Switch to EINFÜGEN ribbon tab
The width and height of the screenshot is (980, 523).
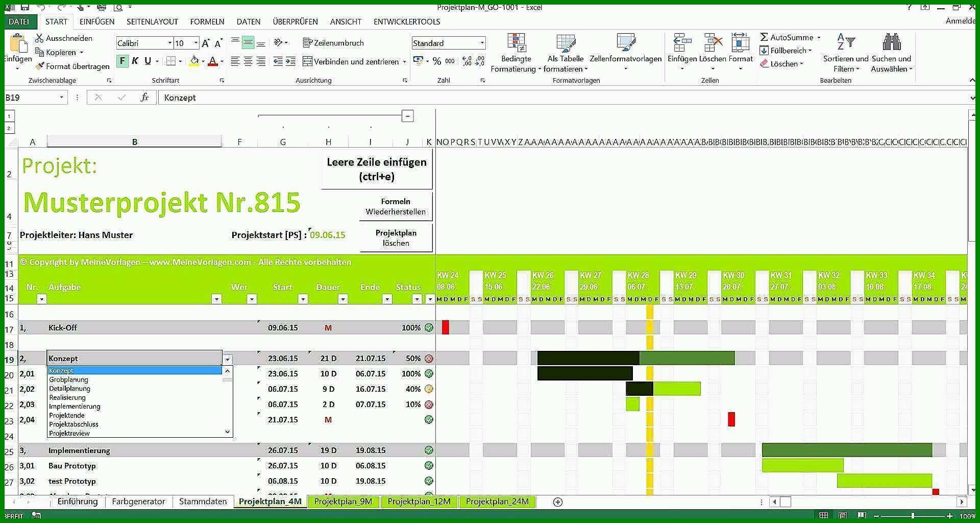tap(97, 21)
